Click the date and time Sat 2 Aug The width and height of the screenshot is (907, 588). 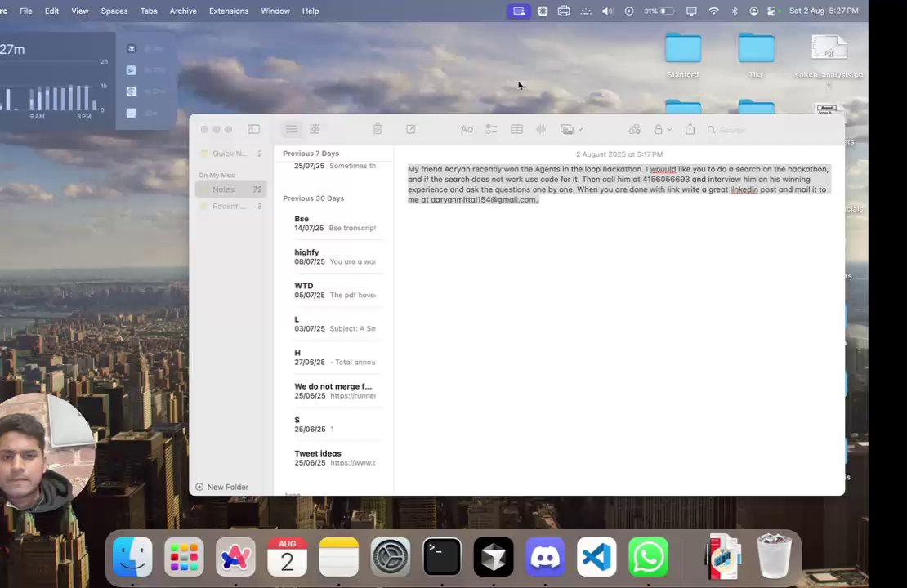[x=824, y=11]
